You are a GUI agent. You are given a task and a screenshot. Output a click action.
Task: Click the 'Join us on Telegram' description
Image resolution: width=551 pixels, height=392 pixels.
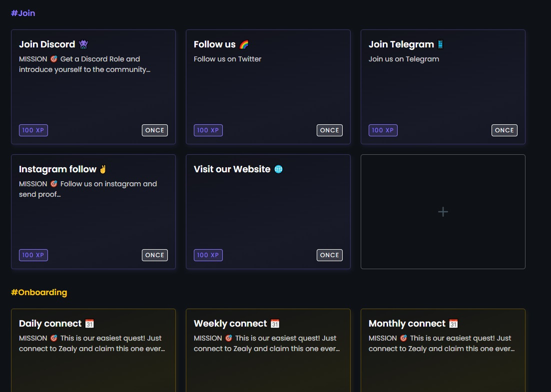tap(404, 59)
